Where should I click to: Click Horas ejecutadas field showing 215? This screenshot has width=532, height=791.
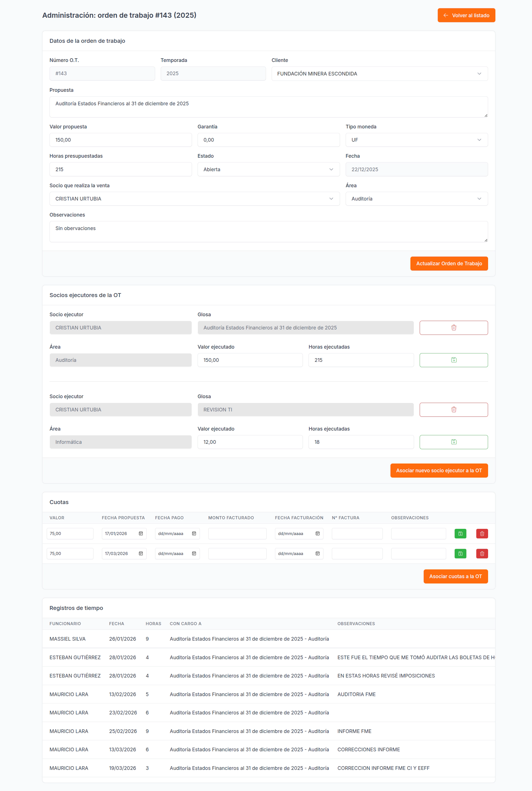tap(361, 360)
